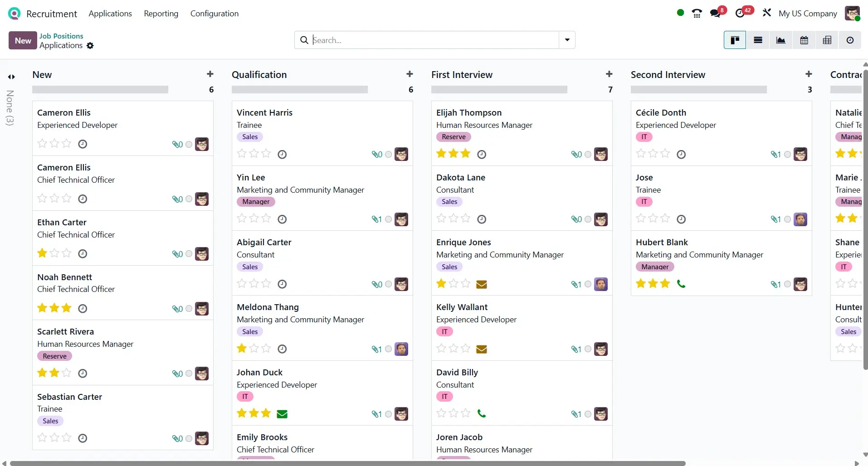
Task: Click the Reserve tag on Scarlett Rivera card
Action: tap(54, 356)
